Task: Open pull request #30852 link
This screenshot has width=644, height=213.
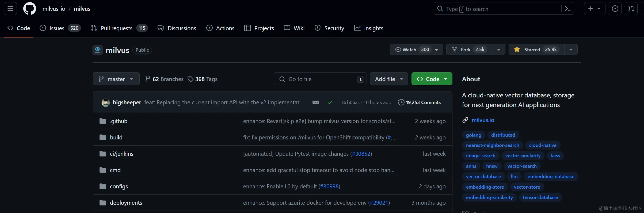Action: click(361, 154)
